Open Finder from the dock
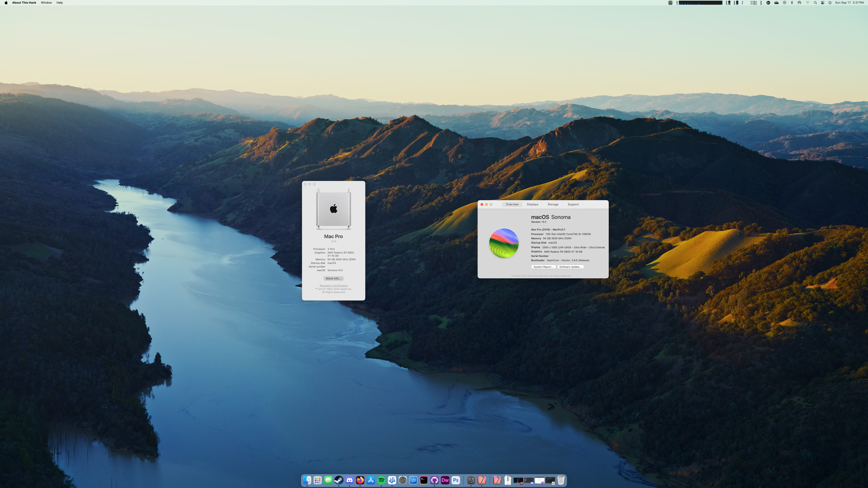This screenshot has width=868, height=488. coord(307,480)
